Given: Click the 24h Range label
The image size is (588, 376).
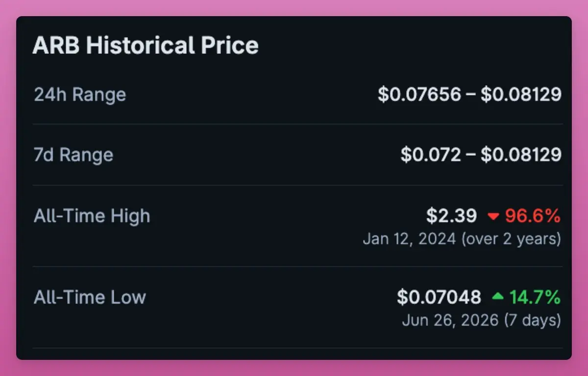Looking at the screenshot, I should tap(80, 94).
